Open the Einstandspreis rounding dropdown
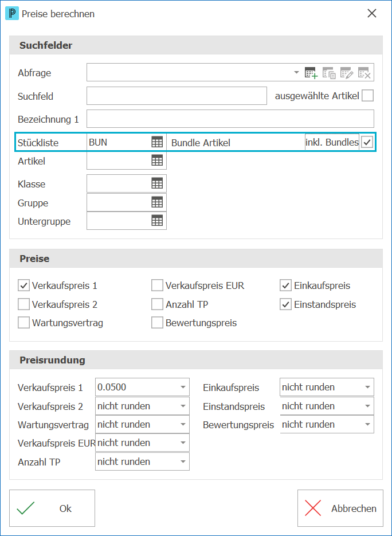 (327, 406)
